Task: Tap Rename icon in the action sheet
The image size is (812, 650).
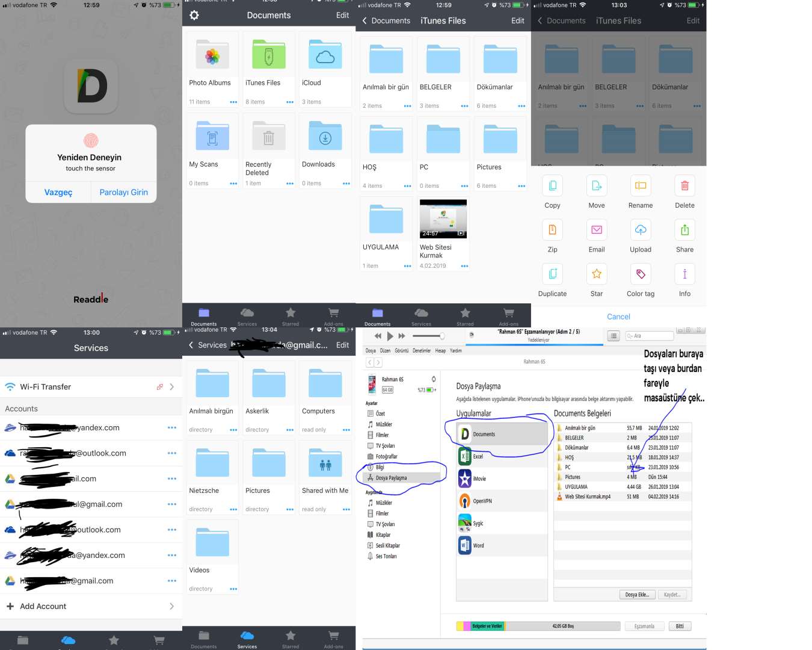Action: [x=641, y=186]
